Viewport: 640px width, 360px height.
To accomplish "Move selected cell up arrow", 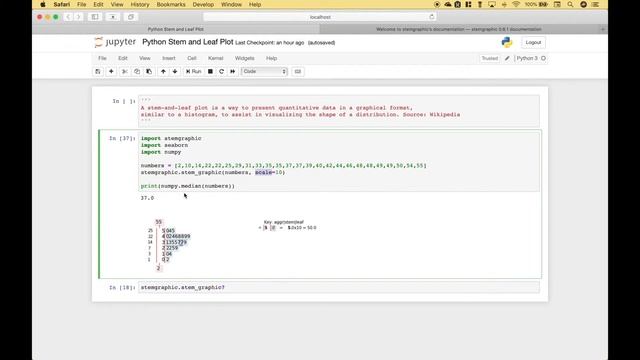I will tap(163, 71).
